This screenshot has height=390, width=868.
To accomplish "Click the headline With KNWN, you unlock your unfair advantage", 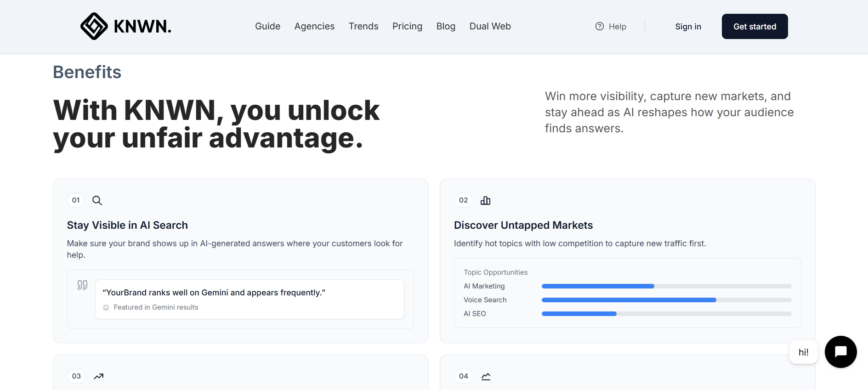I will pyautogui.click(x=216, y=124).
